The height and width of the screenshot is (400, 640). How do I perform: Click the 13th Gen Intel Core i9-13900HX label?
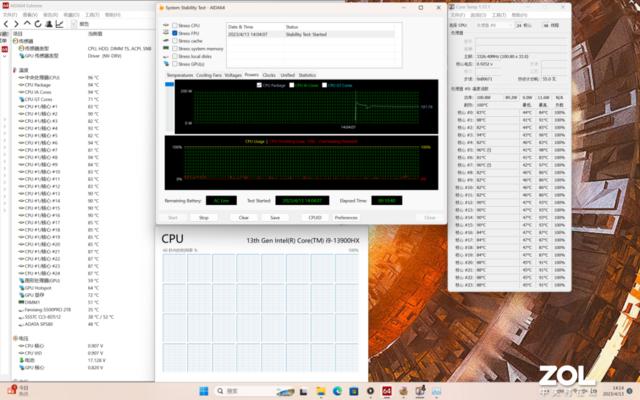(303, 241)
